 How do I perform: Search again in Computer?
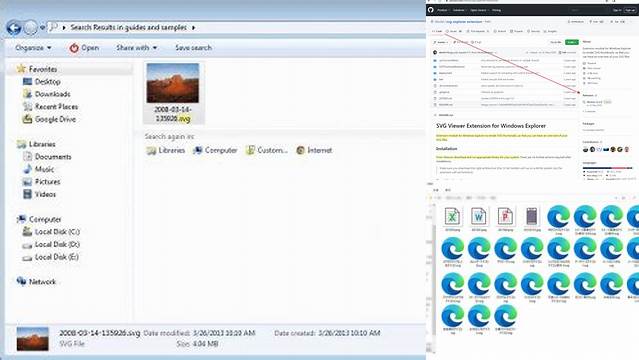(x=215, y=150)
